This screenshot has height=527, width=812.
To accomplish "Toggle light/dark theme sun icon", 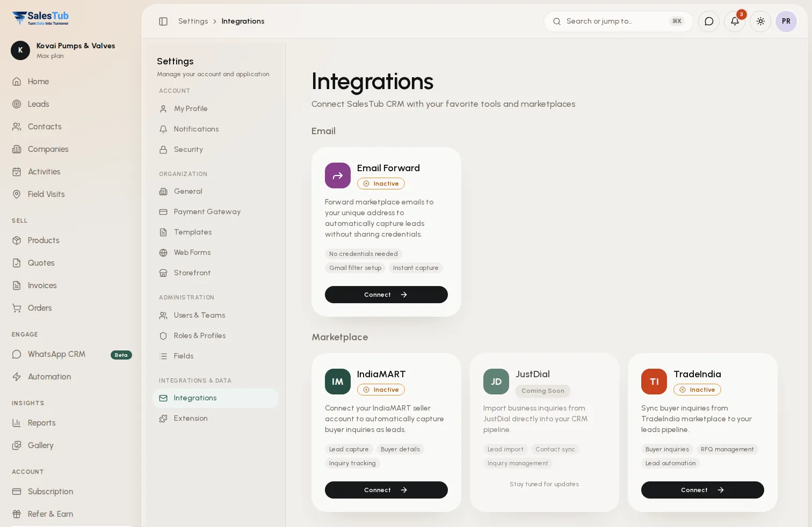I will tap(760, 21).
